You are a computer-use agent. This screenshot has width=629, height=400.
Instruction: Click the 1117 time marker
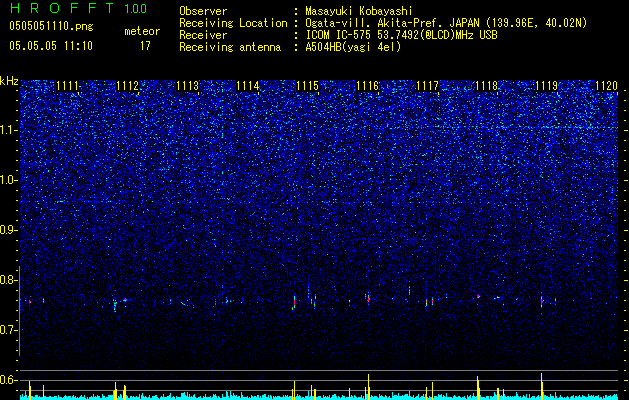click(x=428, y=86)
